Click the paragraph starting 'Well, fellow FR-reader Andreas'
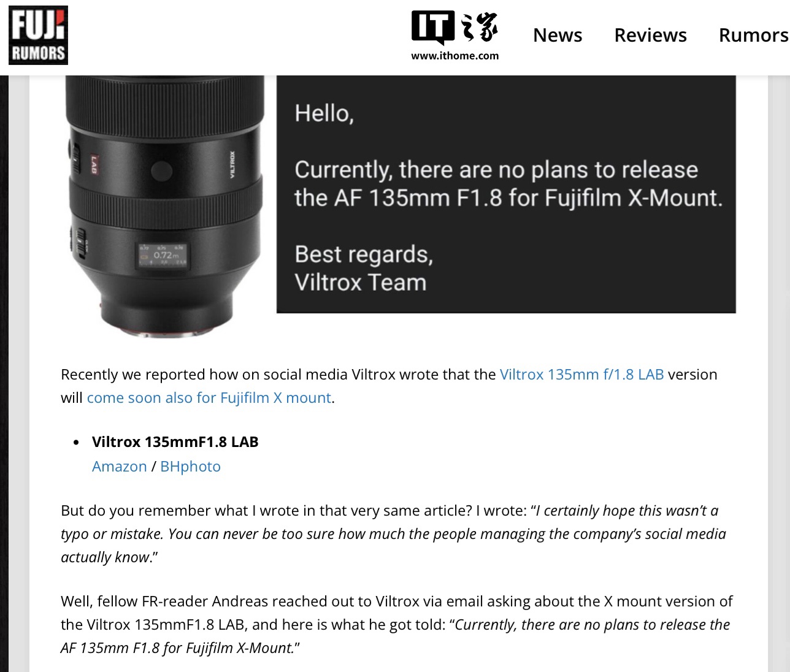 (397, 624)
